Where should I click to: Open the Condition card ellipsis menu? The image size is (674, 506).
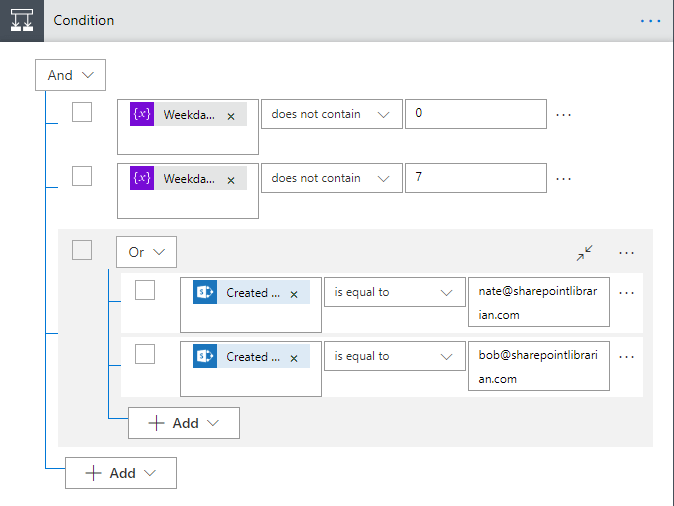(x=650, y=20)
